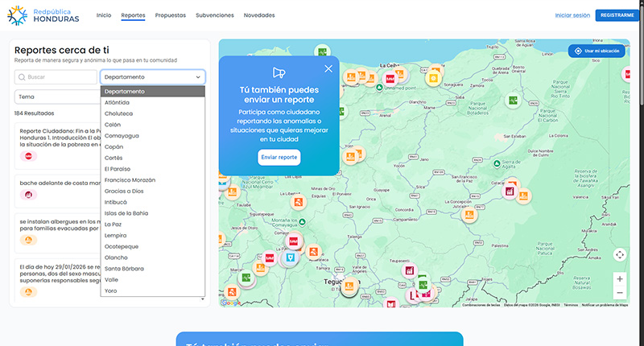The width and height of the screenshot is (644, 346).
Task: Click the Enviar reporte button
Action: coord(279,157)
